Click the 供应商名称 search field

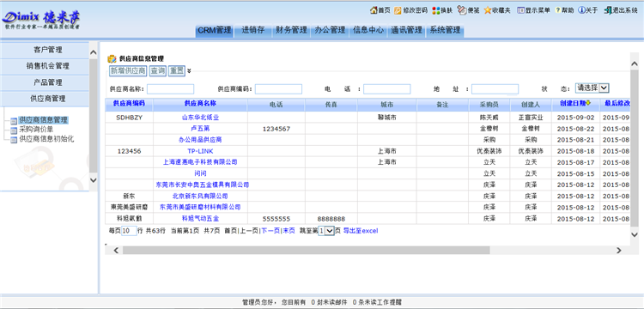point(171,89)
